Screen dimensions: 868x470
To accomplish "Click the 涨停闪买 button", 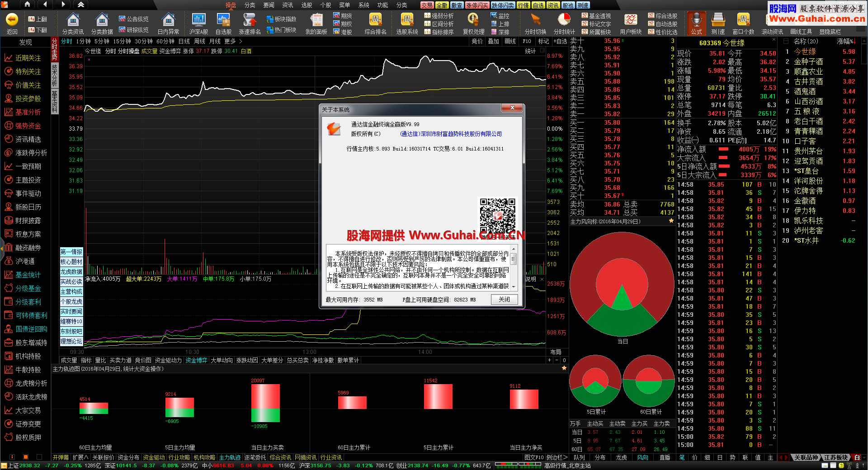I will click(x=477, y=5).
